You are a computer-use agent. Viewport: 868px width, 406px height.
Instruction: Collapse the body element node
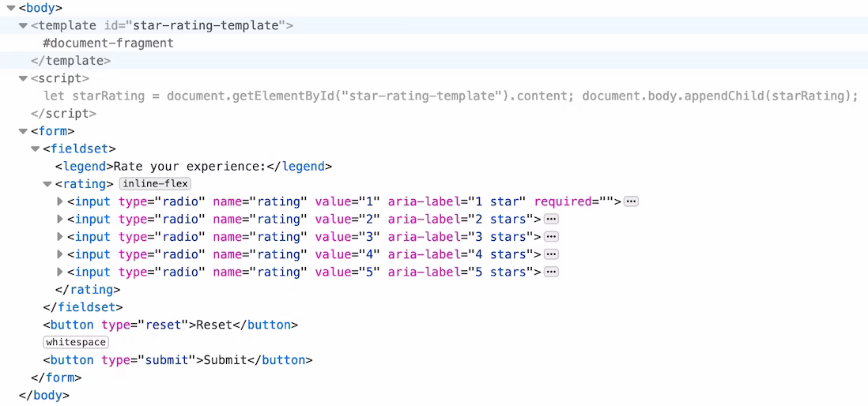(11, 8)
